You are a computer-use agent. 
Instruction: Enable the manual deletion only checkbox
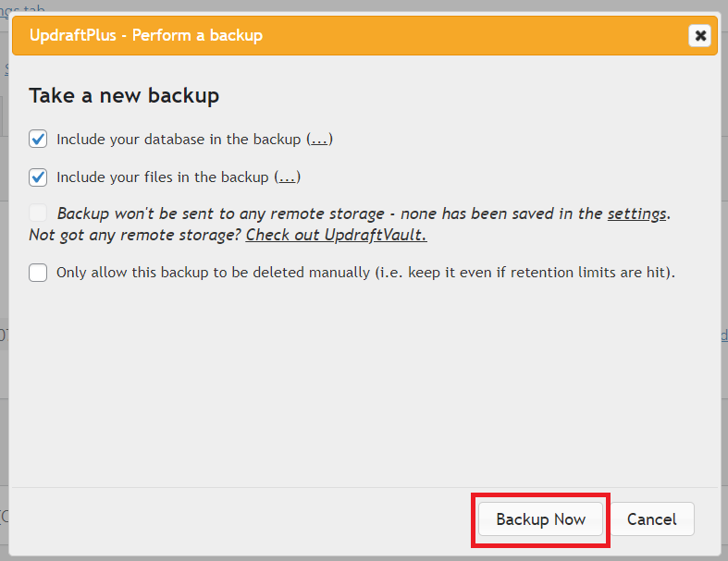coord(38,273)
